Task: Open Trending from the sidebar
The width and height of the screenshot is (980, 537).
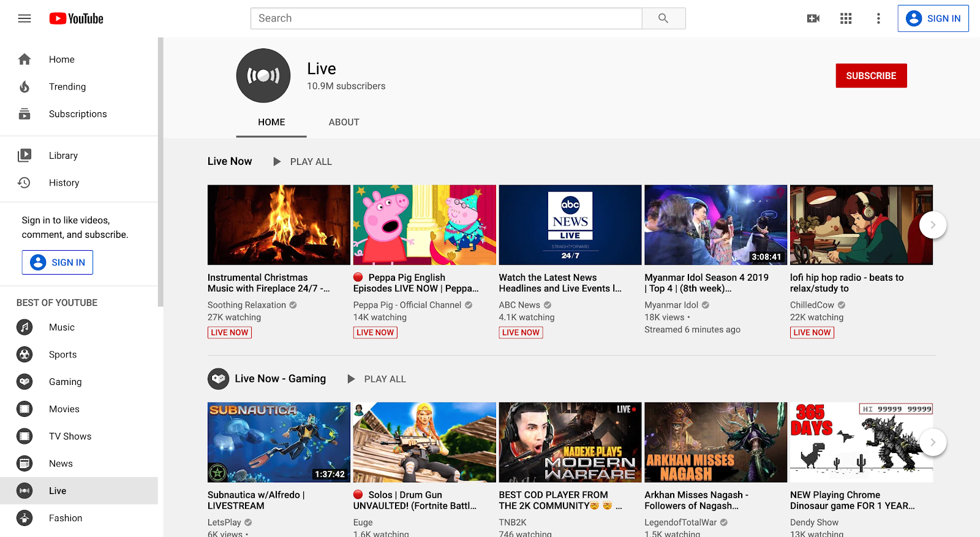Action: (67, 87)
